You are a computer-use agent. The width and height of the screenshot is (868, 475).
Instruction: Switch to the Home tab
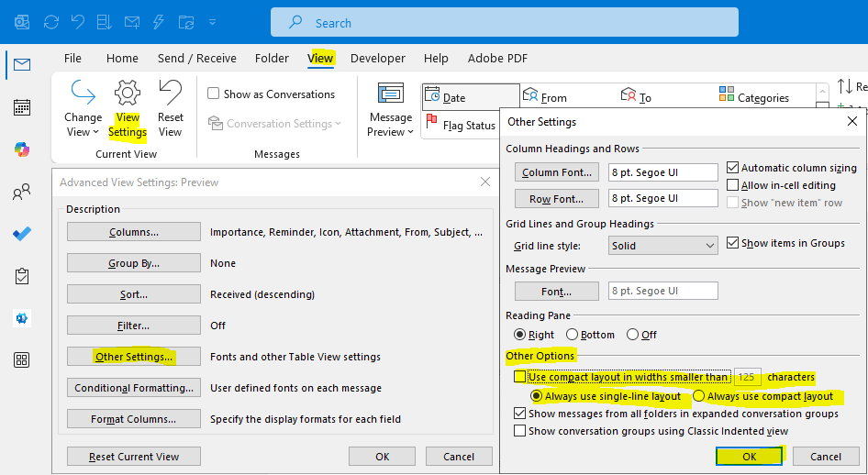(122, 58)
